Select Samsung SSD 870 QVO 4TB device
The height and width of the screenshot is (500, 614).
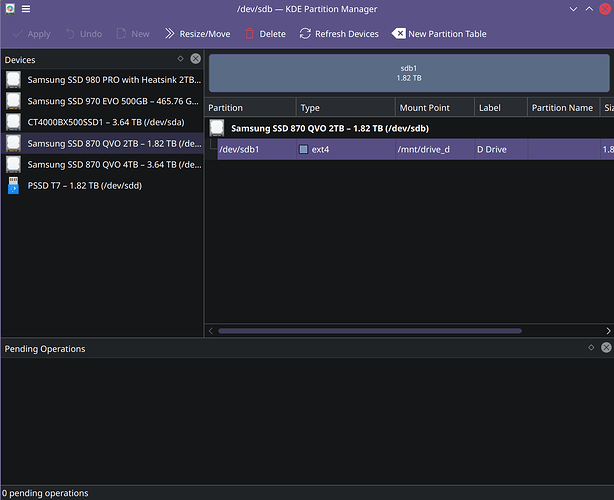102,164
